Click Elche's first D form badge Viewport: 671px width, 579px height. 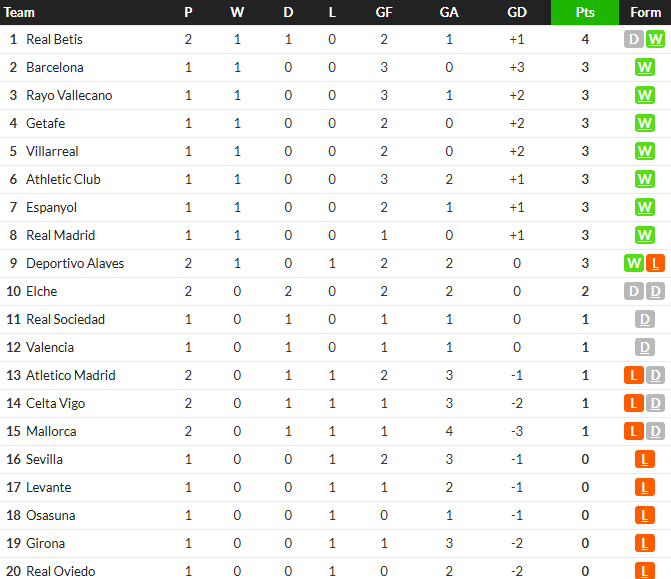634,291
